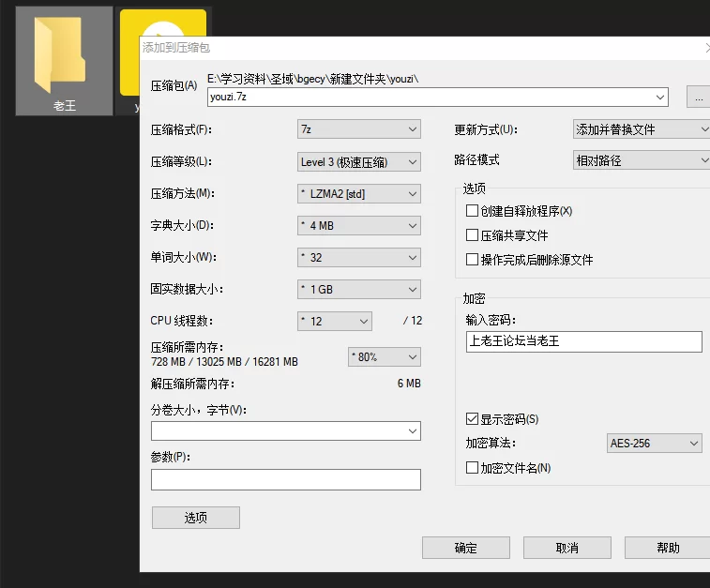Select the 老王 folder icon

tap(64, 61)
